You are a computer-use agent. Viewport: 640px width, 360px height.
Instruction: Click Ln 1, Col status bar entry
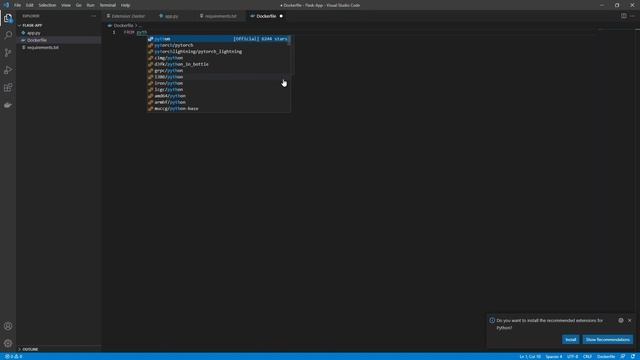click(530, 356)
